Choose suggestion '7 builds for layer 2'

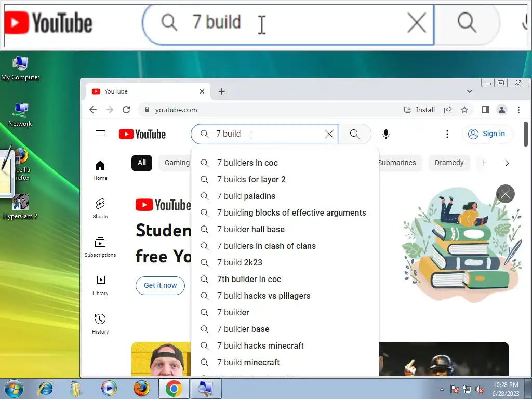tap(285, 179)
